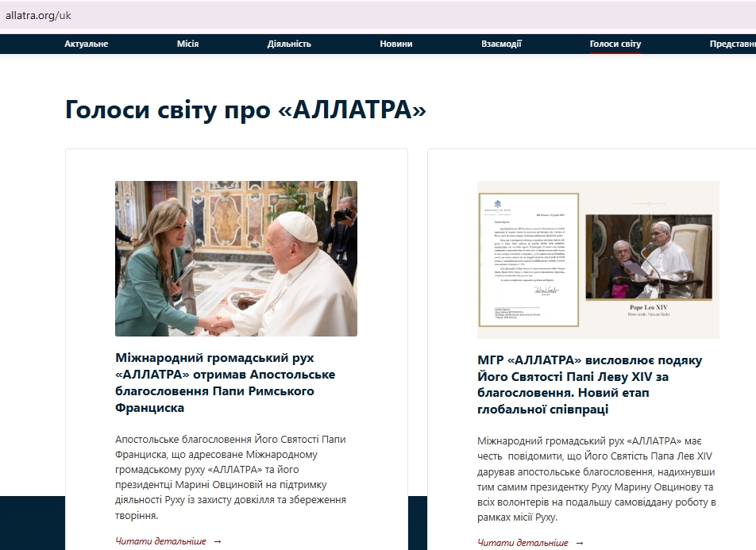Select 'Діяльність' in the top navigation
Screen dimensions: 756x550
pyautogui.click(x=289, y=44)
